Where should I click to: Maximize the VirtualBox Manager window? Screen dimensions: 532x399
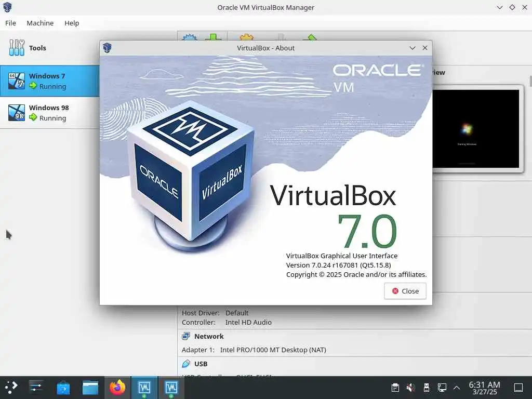click(x=512, y=7)
